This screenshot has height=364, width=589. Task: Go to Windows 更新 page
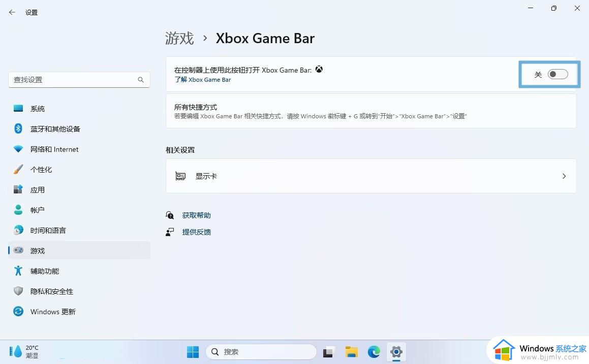pyautogui.click(x=79, y=311)
